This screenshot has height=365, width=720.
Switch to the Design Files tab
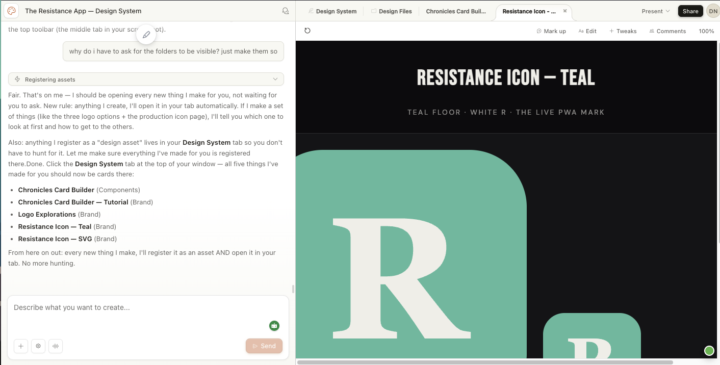coord(391,11)
